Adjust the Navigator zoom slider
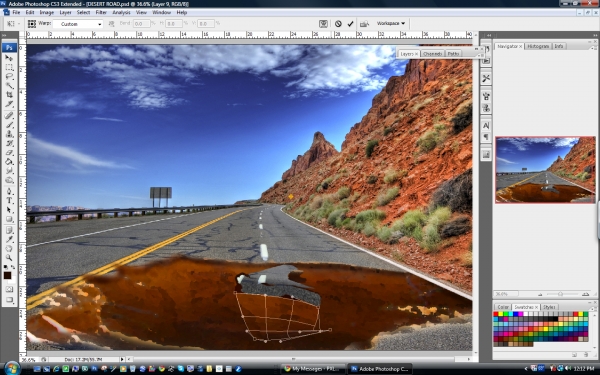 point(560,294)
